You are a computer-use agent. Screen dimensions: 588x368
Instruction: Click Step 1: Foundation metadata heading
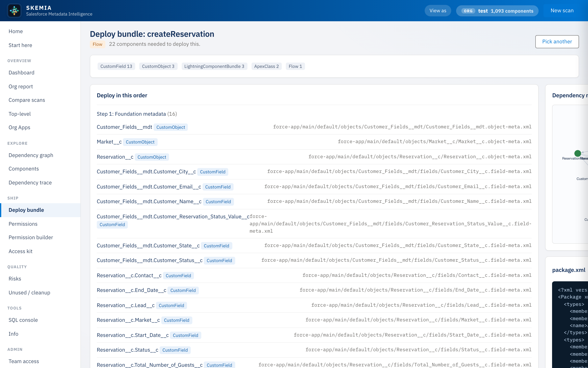click(137, 114)
